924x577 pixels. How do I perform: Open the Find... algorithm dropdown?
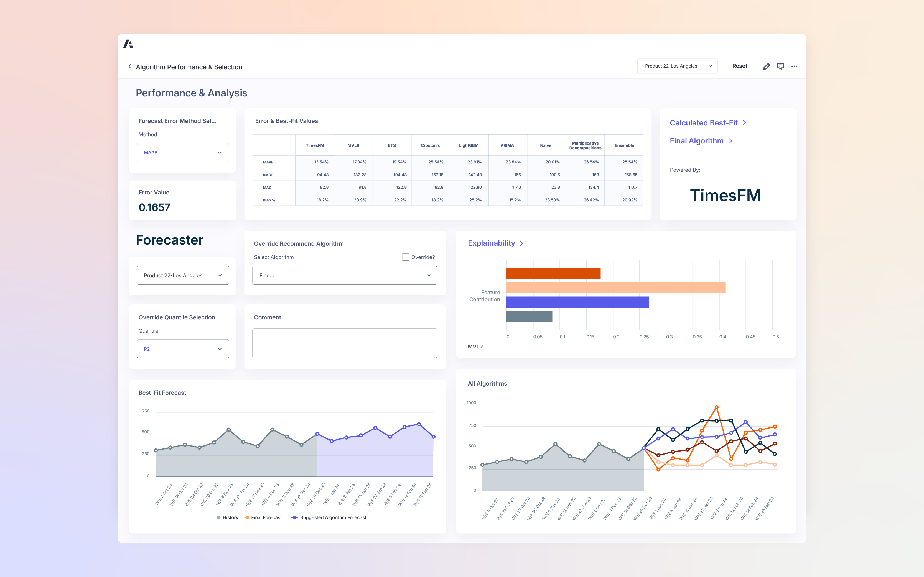point(344,276)
